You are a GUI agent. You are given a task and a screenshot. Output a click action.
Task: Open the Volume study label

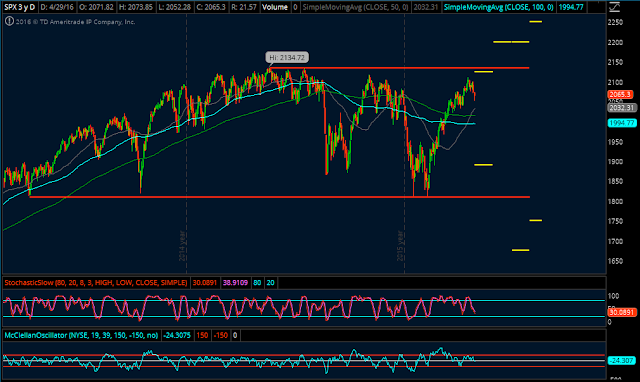point(275,7)
